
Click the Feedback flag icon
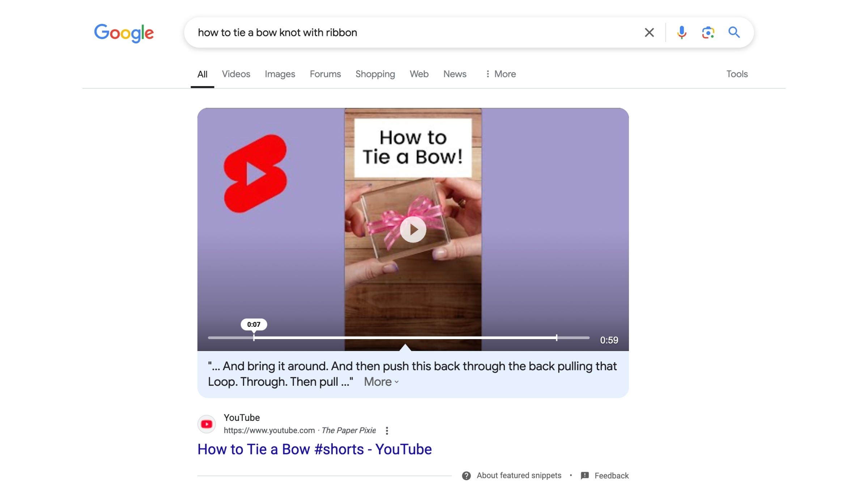click(x=585, y=476)
